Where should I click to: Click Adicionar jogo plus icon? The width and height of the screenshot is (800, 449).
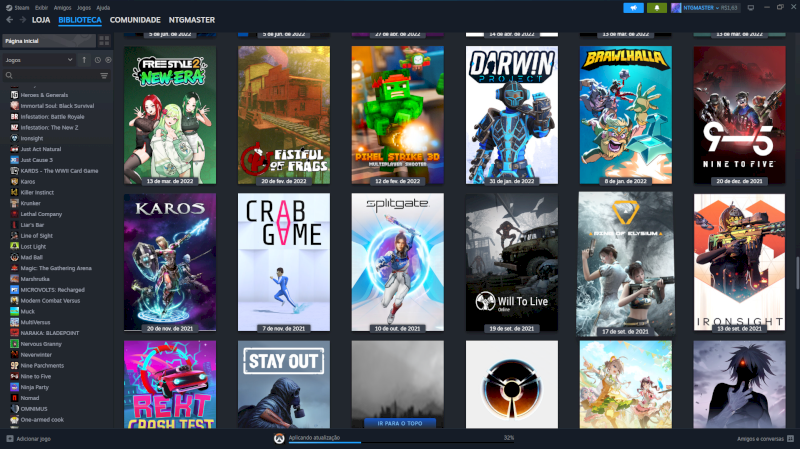[x=10, y=439]
